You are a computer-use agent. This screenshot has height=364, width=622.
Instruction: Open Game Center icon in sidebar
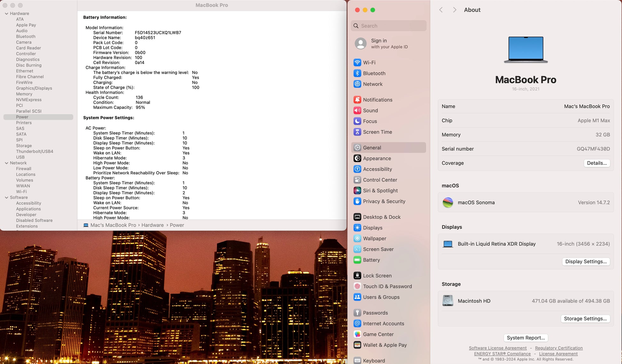357,334
